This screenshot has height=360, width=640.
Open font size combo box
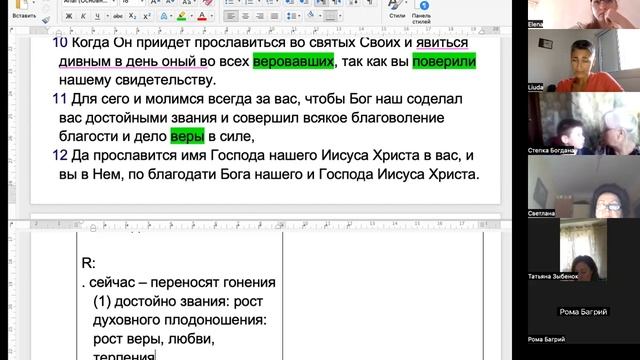tap(133, 2)
